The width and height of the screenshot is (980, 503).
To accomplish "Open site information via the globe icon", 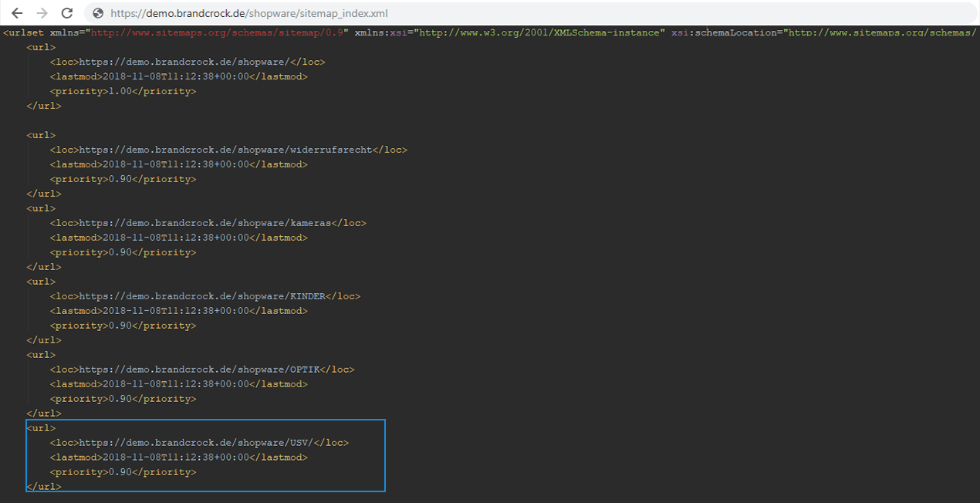I will point(98,13).
